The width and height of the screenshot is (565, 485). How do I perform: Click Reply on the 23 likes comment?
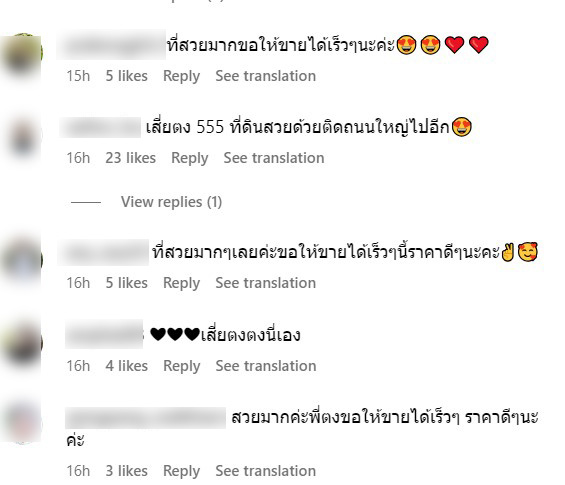[x=190, y=158]
